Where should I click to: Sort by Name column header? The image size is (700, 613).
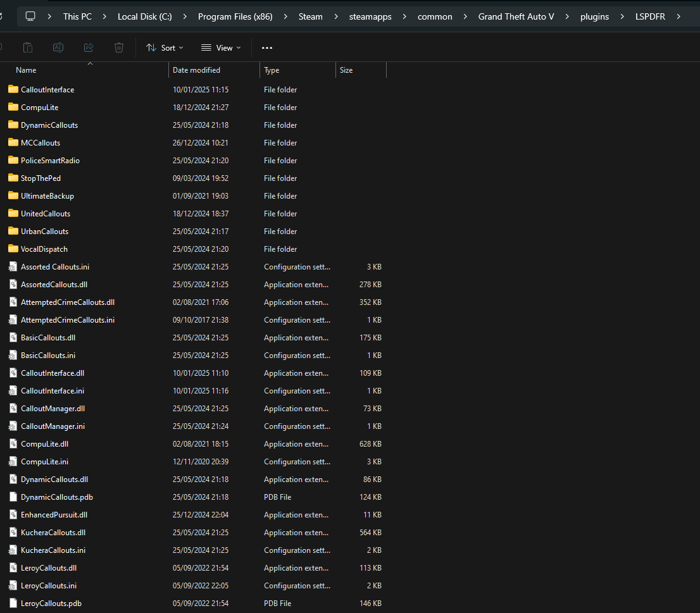tap(26, 70)
